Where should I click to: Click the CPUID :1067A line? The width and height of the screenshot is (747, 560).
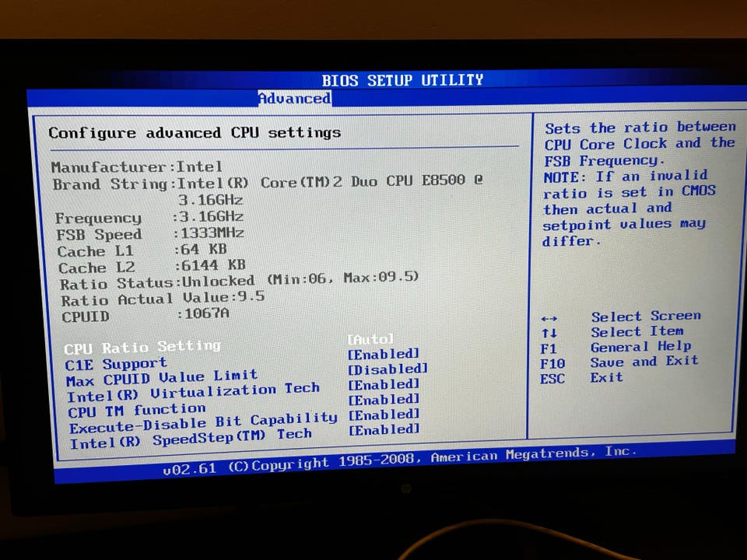[x=146, y=315]
